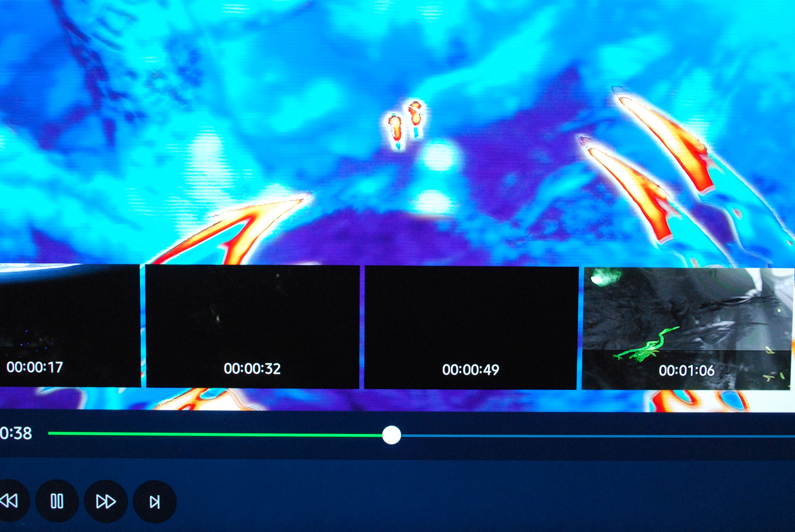
Task: Seek back on the green played progress bar
Action: 215,434
